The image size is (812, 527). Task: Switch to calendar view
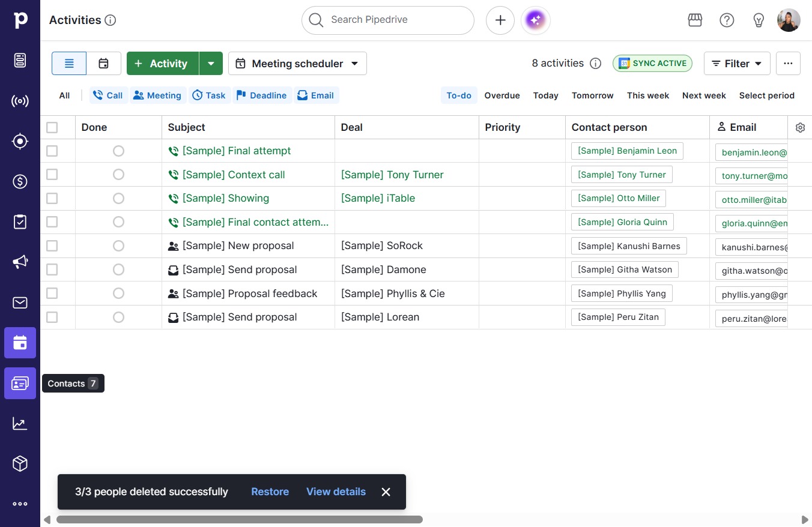(104, 64)
